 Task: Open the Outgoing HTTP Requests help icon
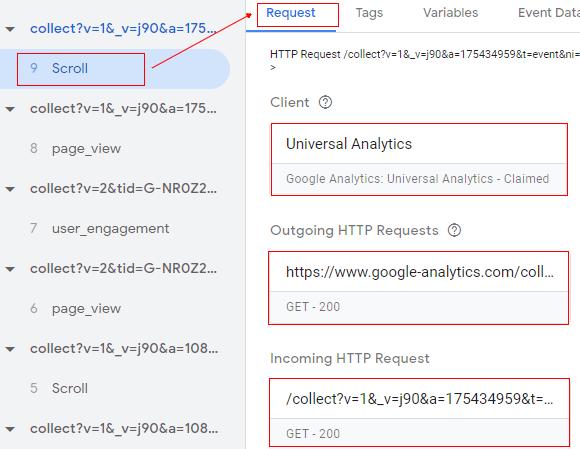454,230
